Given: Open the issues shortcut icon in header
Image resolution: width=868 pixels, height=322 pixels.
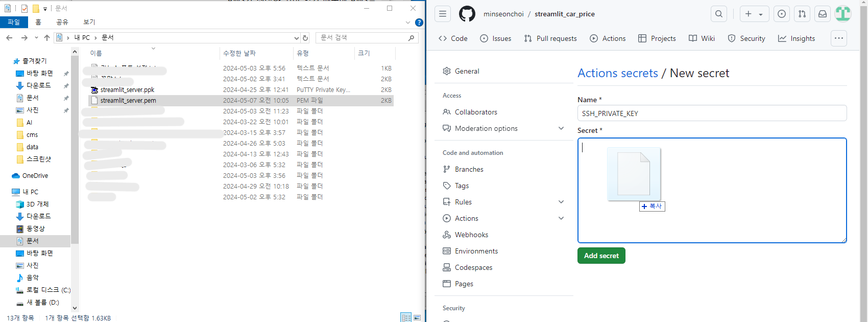Looking at the screenshot, I should pyautogui.click(x=782, y=14).
